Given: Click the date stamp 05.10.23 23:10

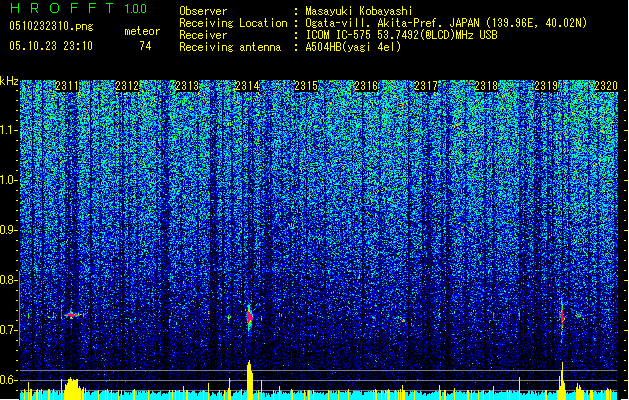Looking at the screenshot, I should click(x=51, y=46).
